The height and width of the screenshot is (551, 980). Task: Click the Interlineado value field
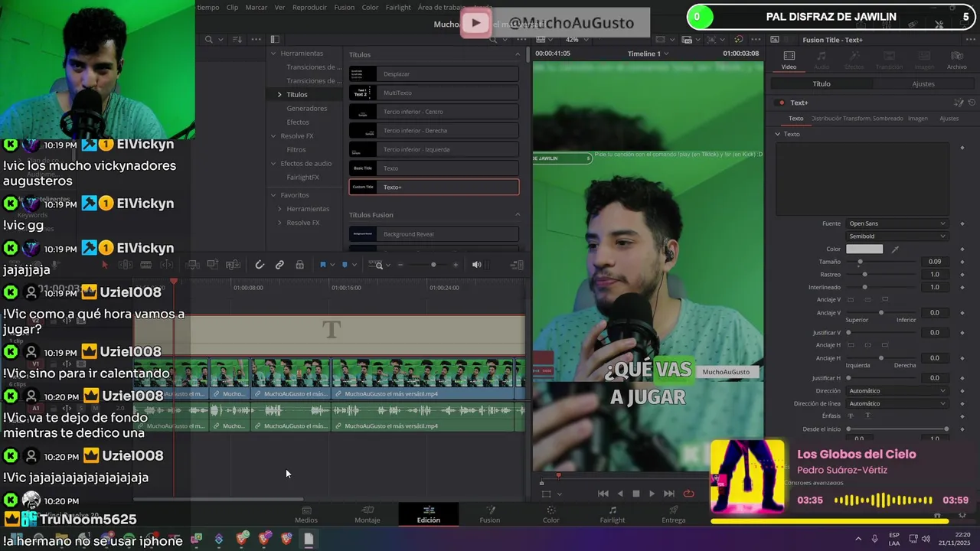point(934,287)
